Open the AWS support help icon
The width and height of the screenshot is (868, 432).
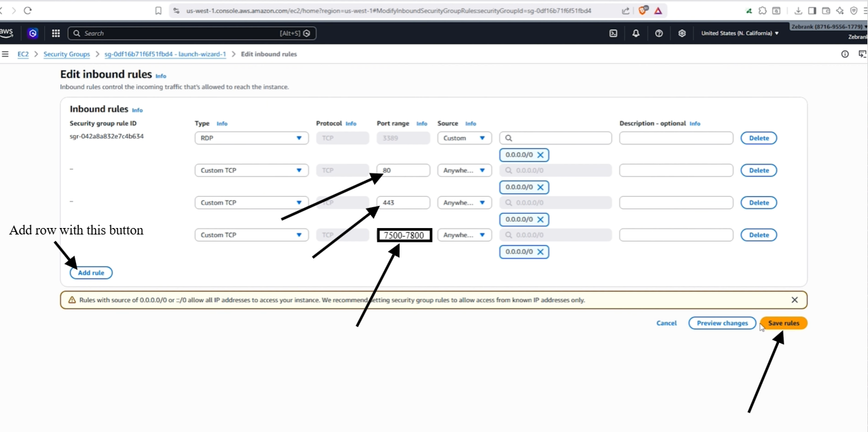coord(659,33)
